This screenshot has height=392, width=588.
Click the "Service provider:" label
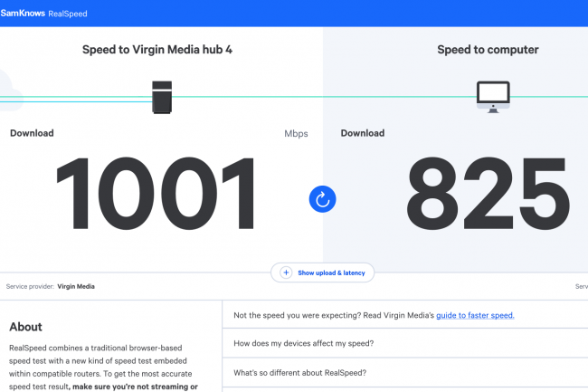click(x=30, y=287)
